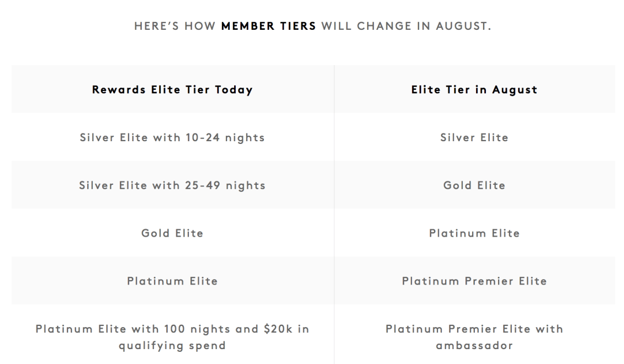
Task: Click the 'Rewards Elite Tier Today' column header
Action: point(172,90)
